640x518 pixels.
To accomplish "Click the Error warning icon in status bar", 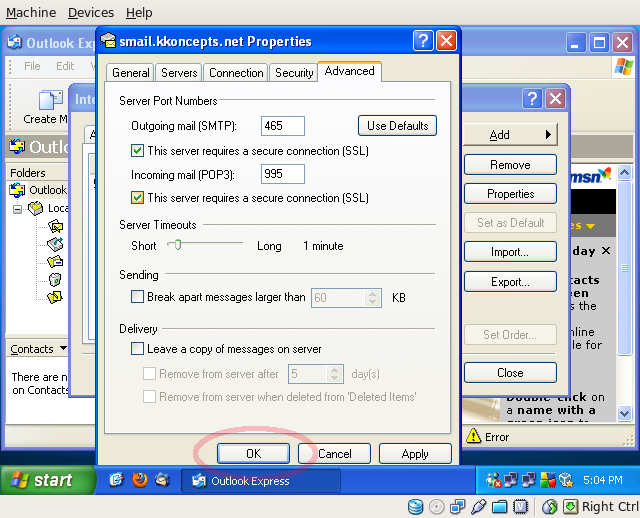I will (473, 436).
